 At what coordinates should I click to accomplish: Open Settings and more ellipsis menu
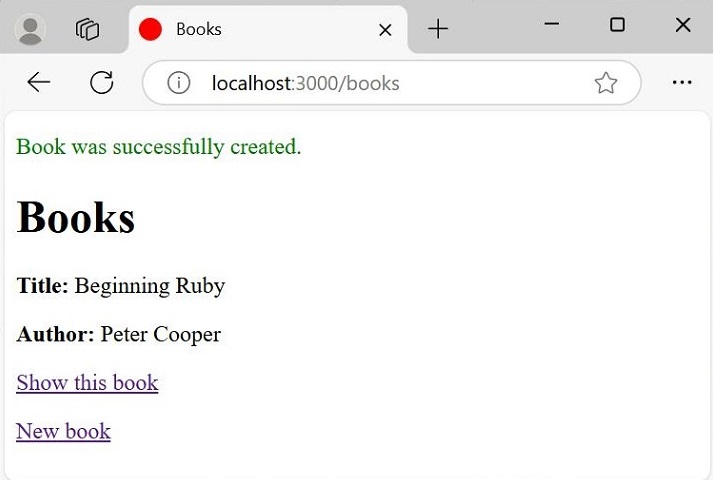coord(682,83)
